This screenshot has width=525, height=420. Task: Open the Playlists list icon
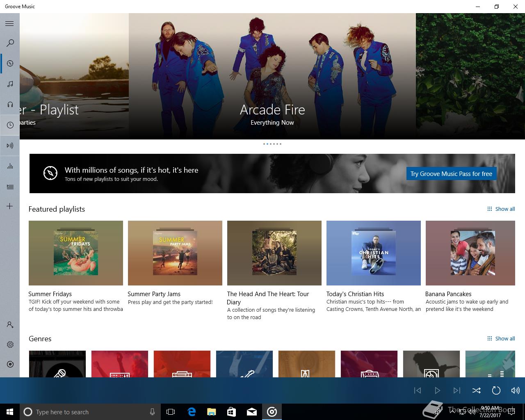[10, 187]
